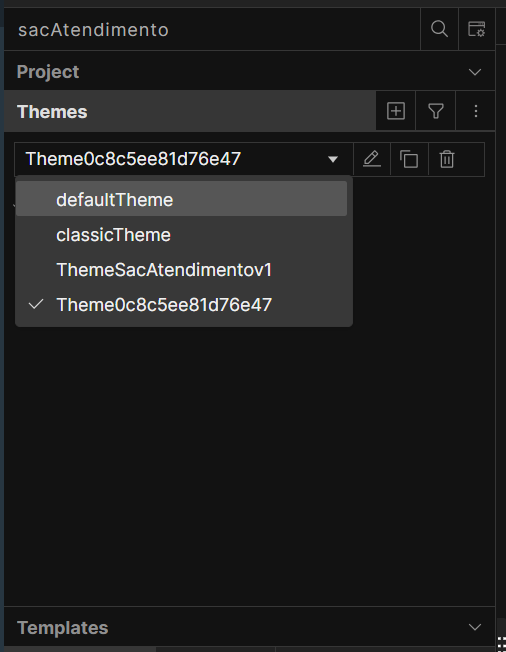The image size is (506, 652).
Task: Toggle the theme dropdown arrow
Action: 333,159
